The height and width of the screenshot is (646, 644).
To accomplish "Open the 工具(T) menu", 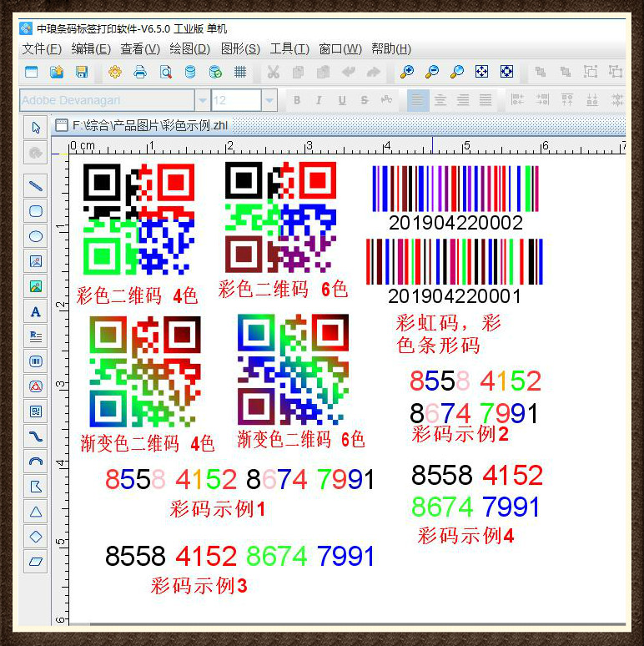I will [289, 48].
